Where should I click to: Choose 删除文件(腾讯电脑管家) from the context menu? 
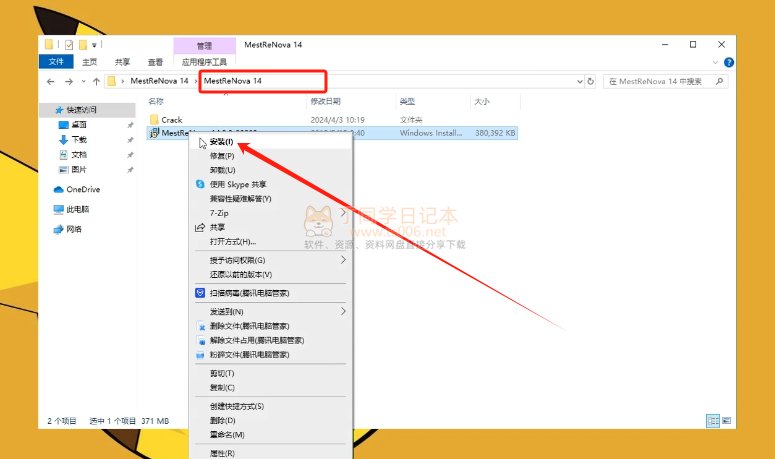(x=271, y=326)
